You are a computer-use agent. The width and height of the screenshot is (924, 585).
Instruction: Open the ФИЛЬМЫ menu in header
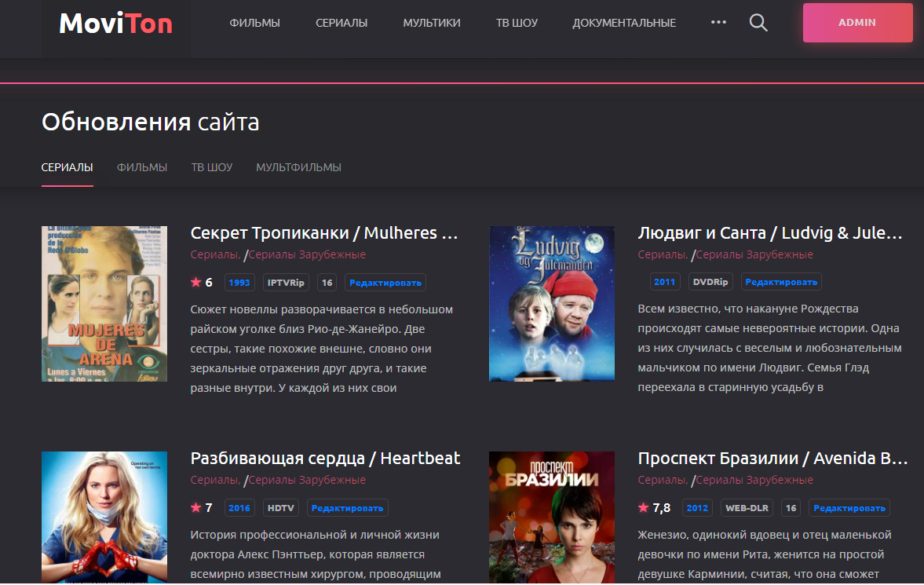(x=254, y=23)
